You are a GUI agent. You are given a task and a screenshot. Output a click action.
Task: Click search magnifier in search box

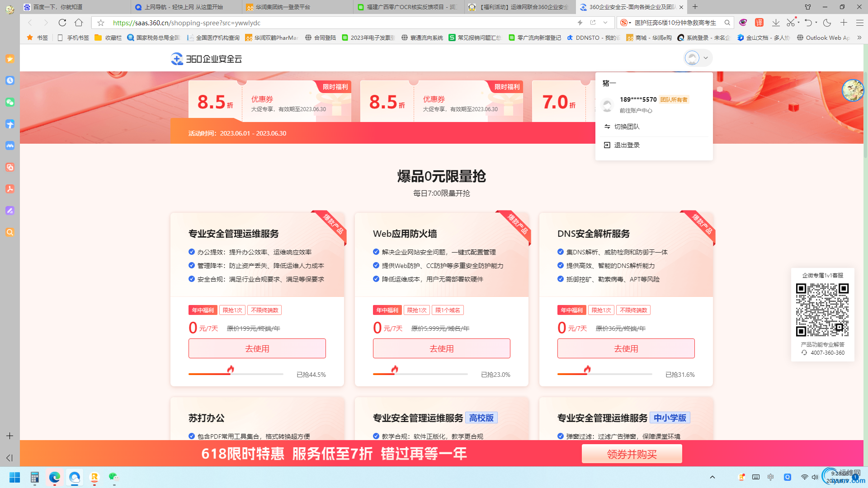727,23
